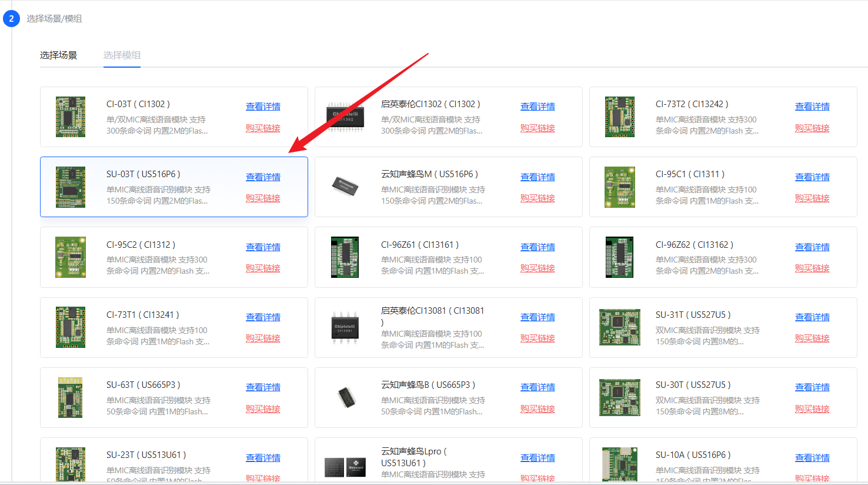This screenshot has height=485, width=868.
Task: View 查看详情 for 云知声蜂鸟M
Action: [x=538, y=177]
